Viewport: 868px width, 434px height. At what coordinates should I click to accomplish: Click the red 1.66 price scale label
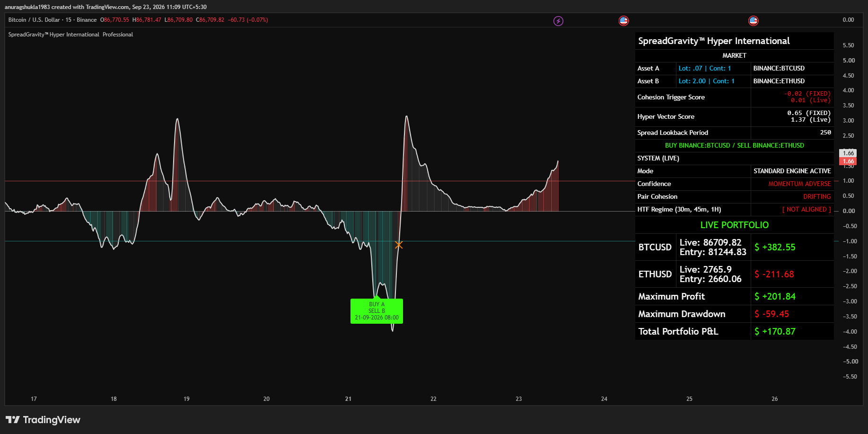[848, 161]
